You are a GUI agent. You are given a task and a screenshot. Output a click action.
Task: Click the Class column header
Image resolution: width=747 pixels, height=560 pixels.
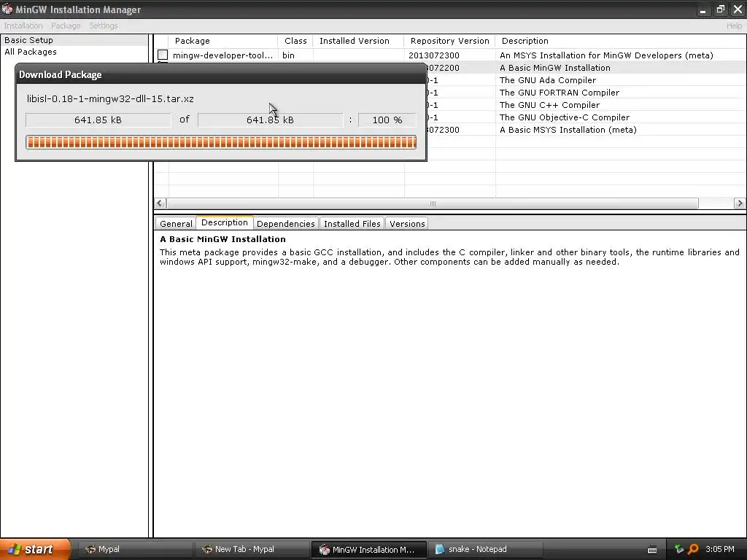(x=295, y=41)
